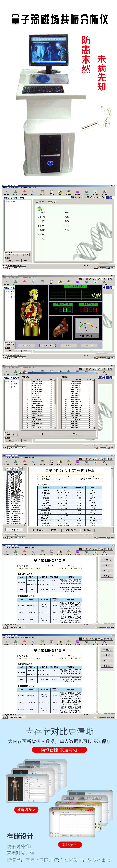Screen dimensions: 117x868
Task: Toggle second checkbox in 检测报告单 list
Action: (x=7, y=474)
